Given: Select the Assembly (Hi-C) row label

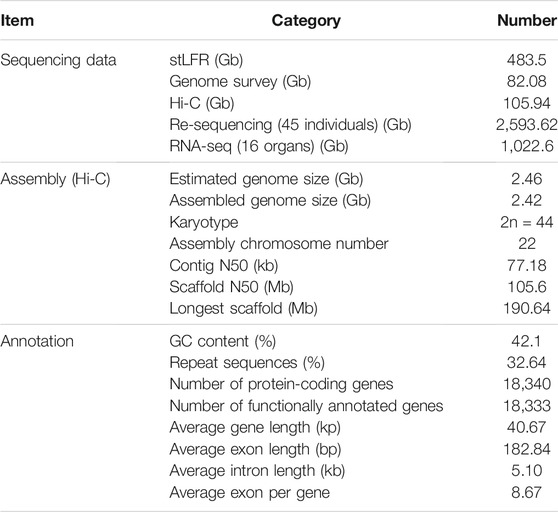Looking at the screenshot, I should pyautogui.click(x=56, y=179).
